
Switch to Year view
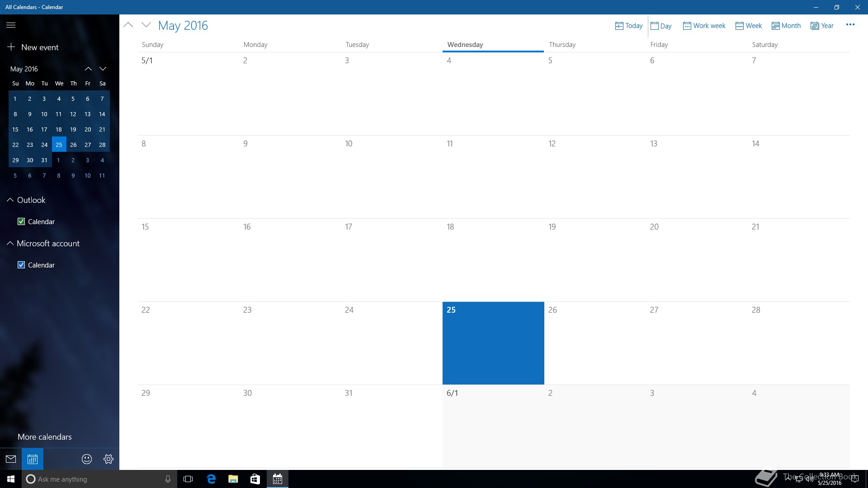point(822,26)
